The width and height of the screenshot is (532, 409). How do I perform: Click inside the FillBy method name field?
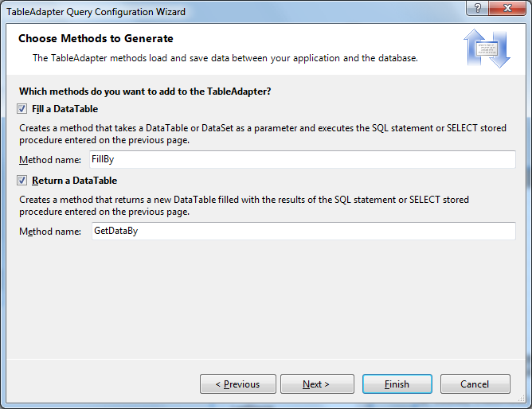(303, 159)
